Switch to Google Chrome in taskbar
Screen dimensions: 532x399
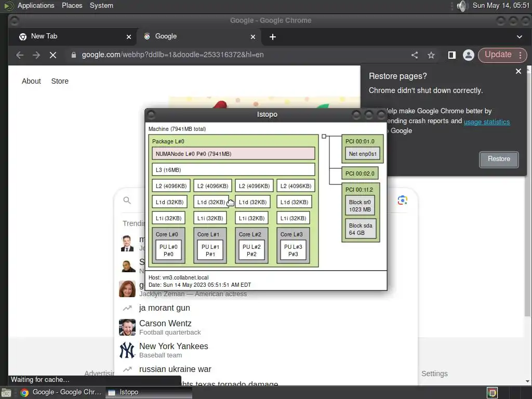coord(61,393)
